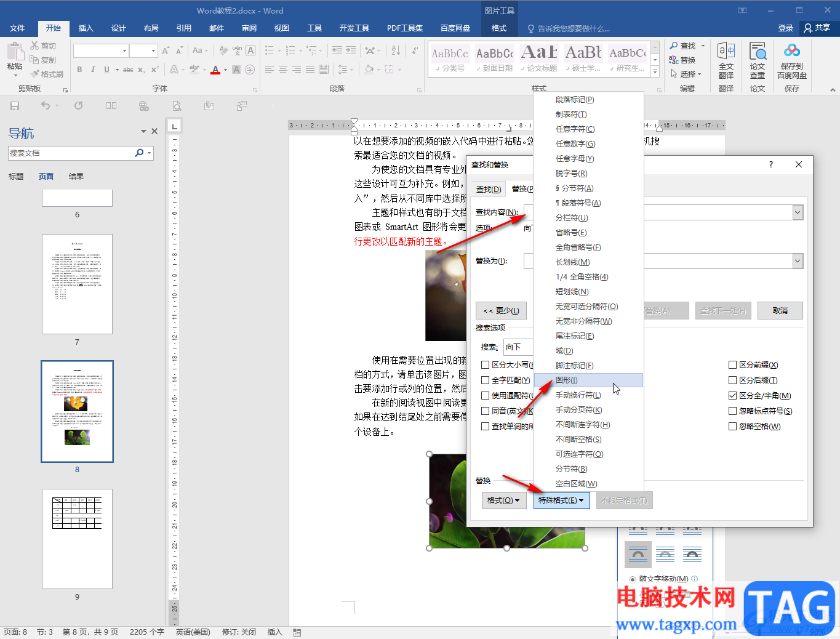Click the Undo icon in quick access bar
Screen dimensions: 840x639
(46, 106)
